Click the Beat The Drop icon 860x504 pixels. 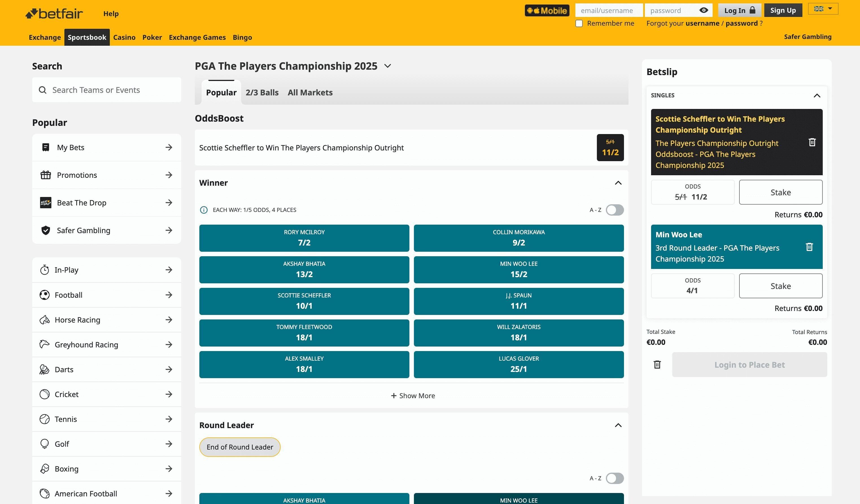45,203
